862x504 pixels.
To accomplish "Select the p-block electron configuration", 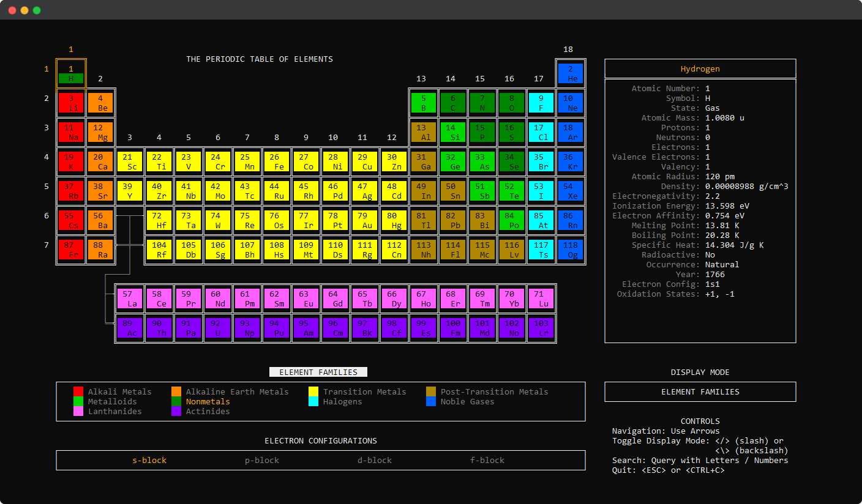I will [x=262, y=460].
